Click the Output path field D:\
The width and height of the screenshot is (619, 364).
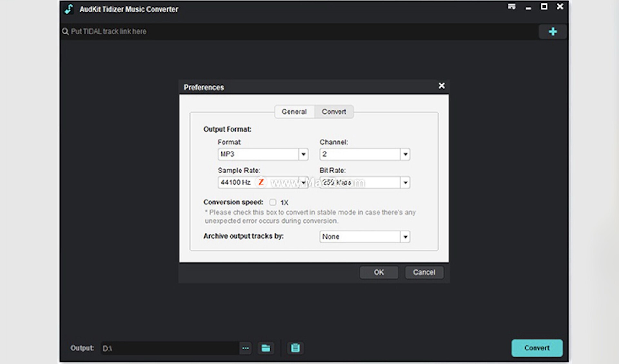click(170, 348)
